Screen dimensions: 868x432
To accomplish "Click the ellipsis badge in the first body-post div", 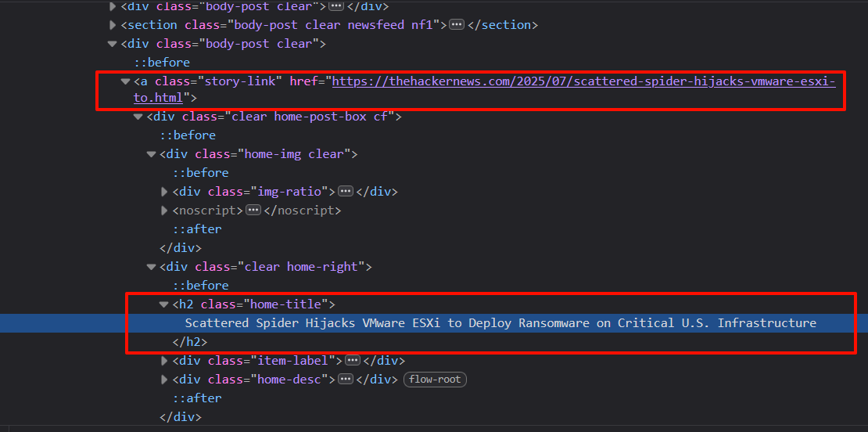I will [336, 6].
